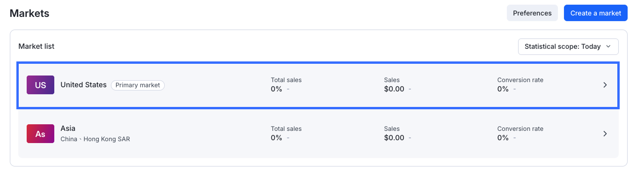644x174 pixels.
Task: Click Asia Sales $0.00 value
Action: click(394, 137)
